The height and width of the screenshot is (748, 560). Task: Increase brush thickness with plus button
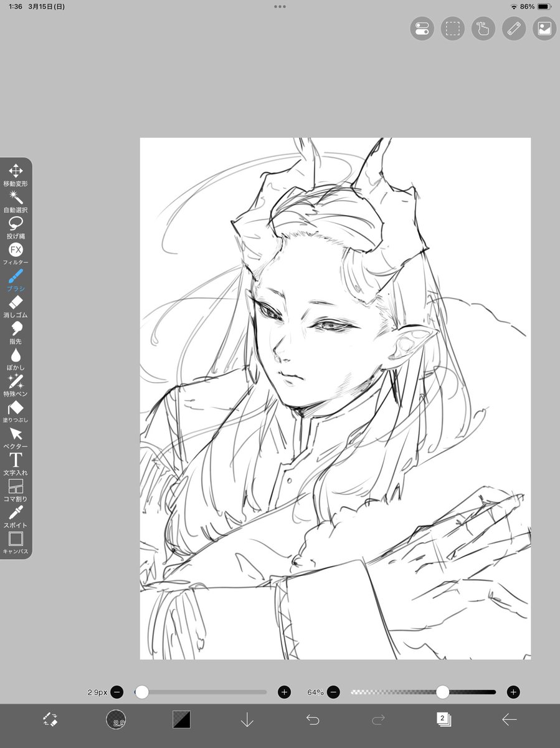[x=284, y=692]
